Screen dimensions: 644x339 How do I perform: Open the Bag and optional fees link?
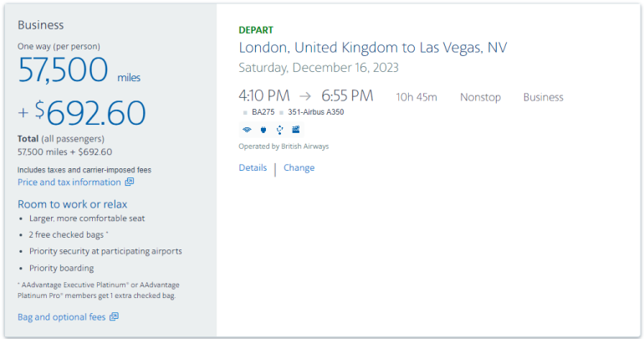pos(62,316)
